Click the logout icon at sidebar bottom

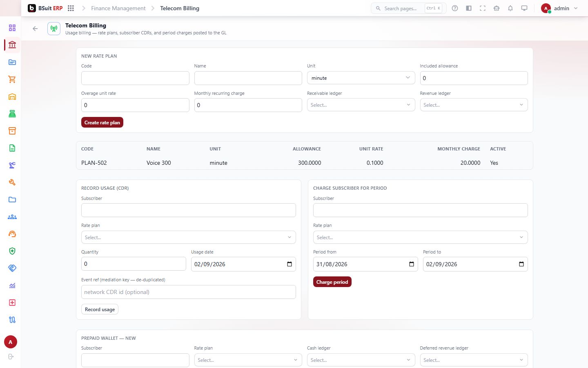click(11, 357)
